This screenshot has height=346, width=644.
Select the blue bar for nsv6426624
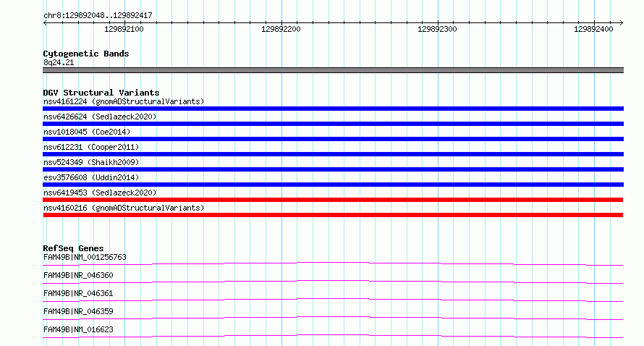(x=333, y=124)
